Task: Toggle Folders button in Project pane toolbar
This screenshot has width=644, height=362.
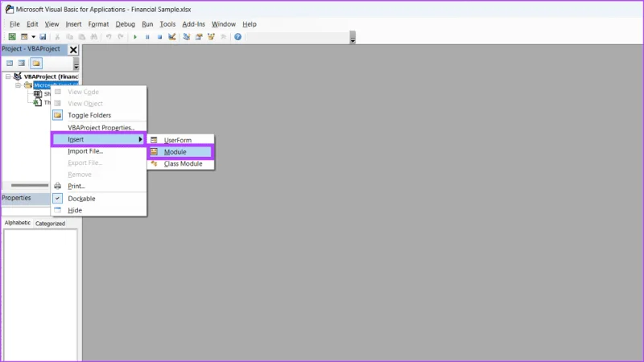Action: click(x=36, y=64)
